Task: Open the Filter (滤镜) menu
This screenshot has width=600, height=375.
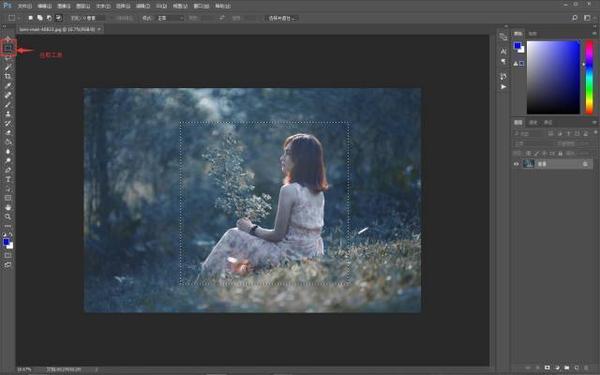Action: (143, 6)
